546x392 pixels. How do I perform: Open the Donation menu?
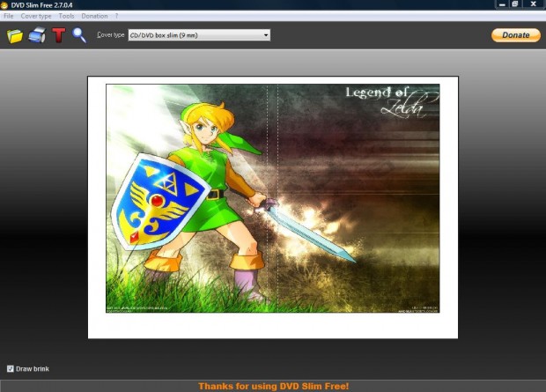[94, 16]
